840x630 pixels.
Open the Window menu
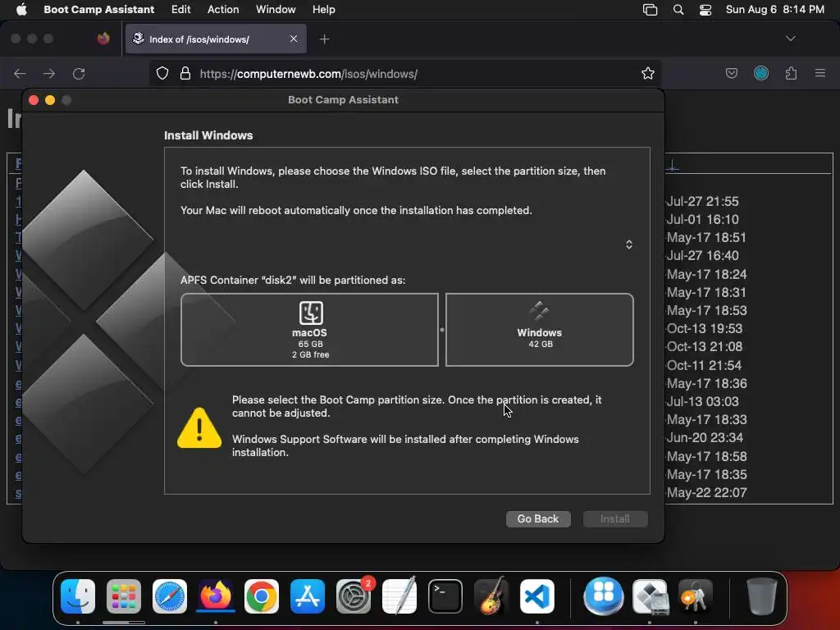click(276, 9)
